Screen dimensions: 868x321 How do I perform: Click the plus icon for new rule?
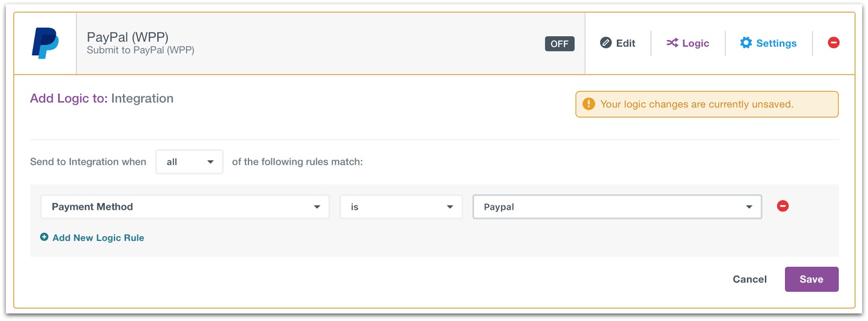coord(44,237)
